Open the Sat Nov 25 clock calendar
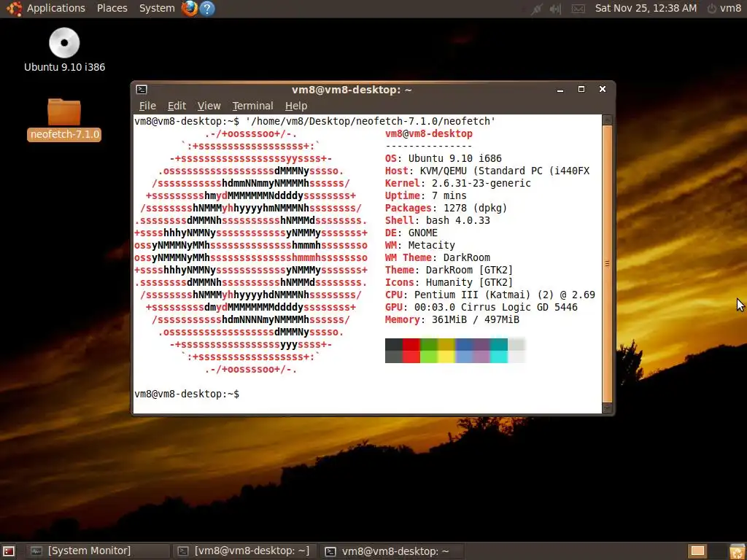 646,8
